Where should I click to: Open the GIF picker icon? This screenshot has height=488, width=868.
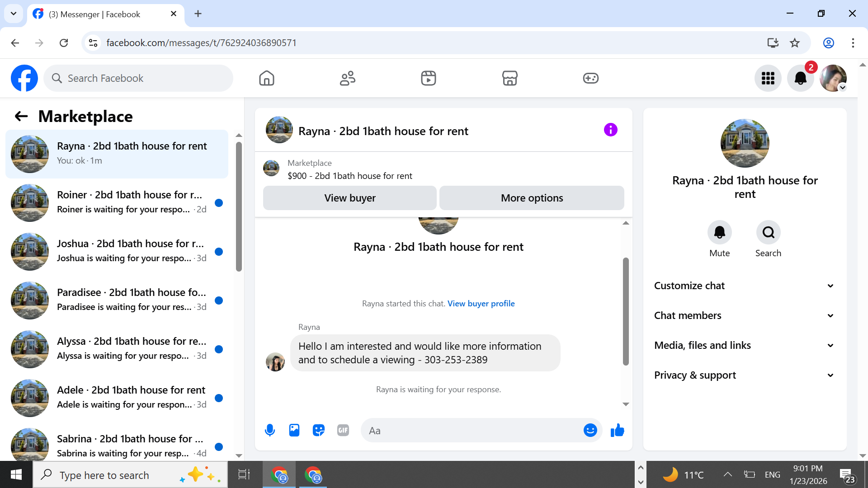(x=343, y=430)
